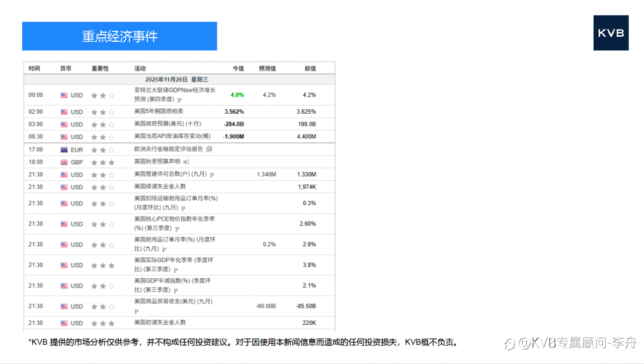Open the 英国秋季预算声明 event
The height and width of the screenshot is (364, 644).
[157, 162]
